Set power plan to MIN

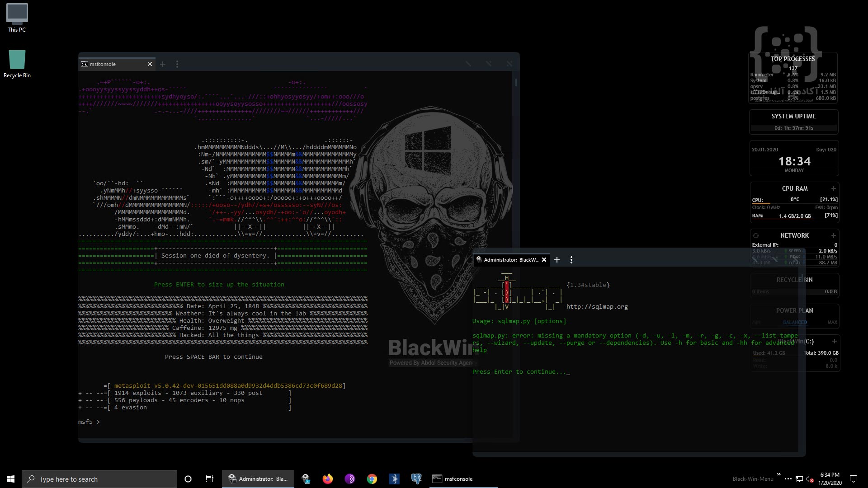[x=756, y=322]
